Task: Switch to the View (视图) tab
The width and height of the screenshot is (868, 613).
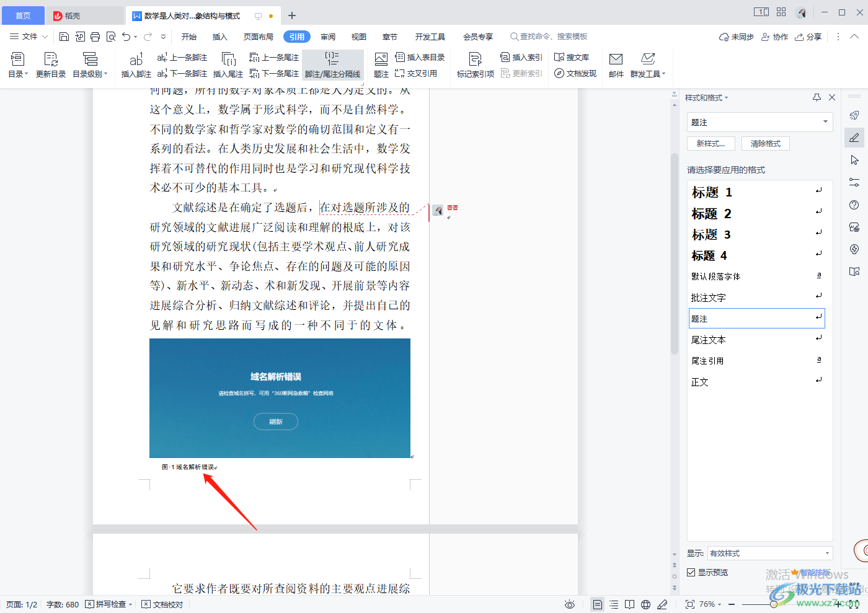Action: coord(359,37)
